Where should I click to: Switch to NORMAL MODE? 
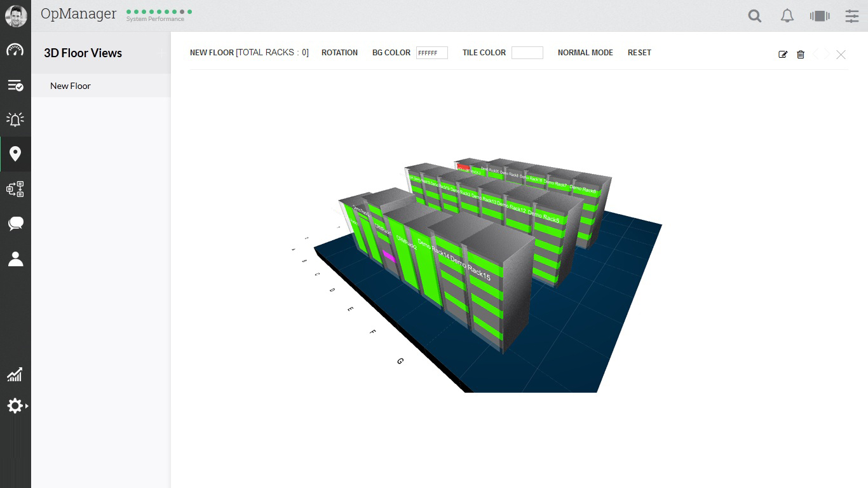pyautogui.click(x=585, y=53)
